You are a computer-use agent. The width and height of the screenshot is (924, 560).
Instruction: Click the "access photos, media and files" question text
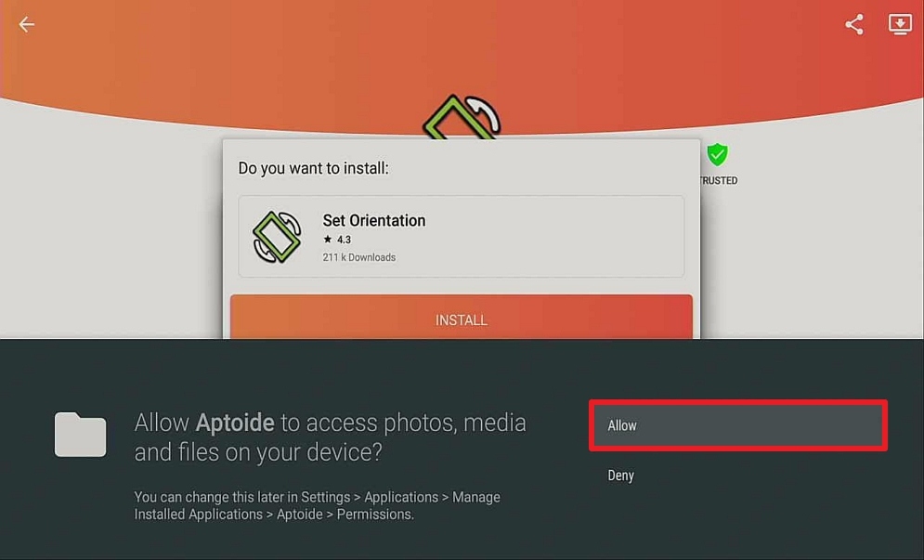pos(330,437)
